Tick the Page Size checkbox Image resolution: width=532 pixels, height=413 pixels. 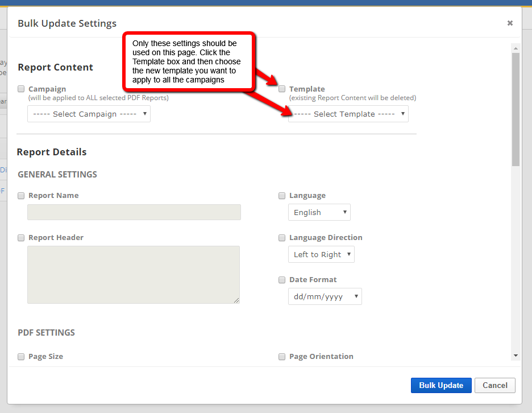point(21,357)
